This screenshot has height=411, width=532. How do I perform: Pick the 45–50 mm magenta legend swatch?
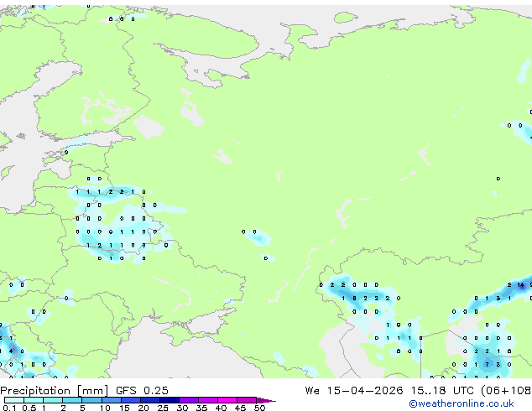(247, 400)
